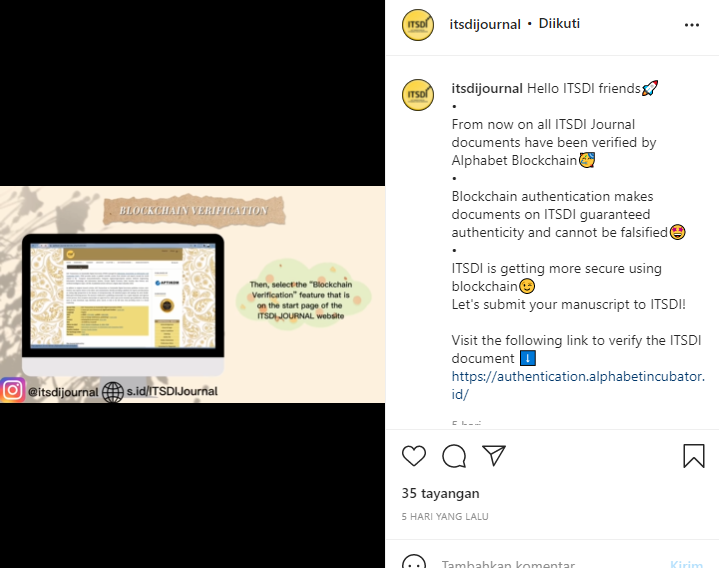This screenshot has height=568, width=719.
Task: Pause the blockchain verification video
Action: pos(193,284)
